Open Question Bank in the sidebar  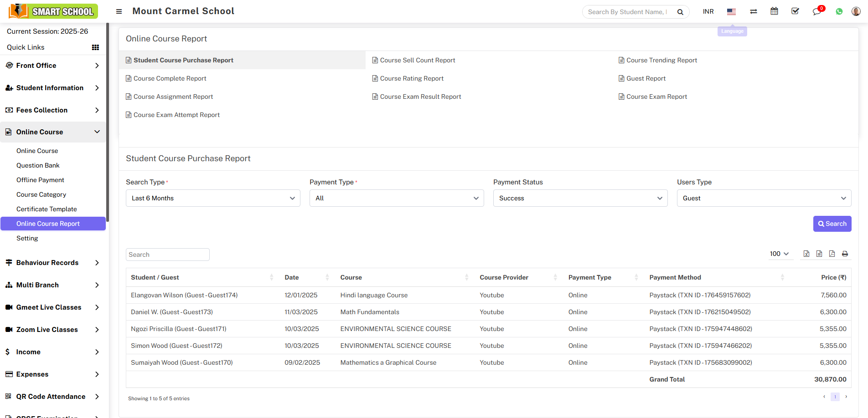tap(38, 165)
